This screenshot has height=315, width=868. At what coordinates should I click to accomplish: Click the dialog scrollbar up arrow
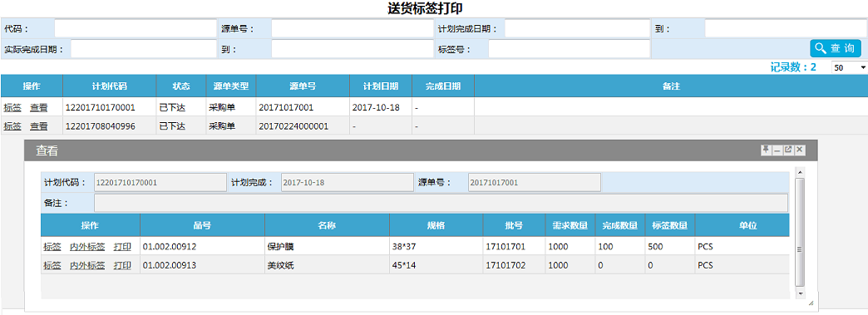pos(799,173)
